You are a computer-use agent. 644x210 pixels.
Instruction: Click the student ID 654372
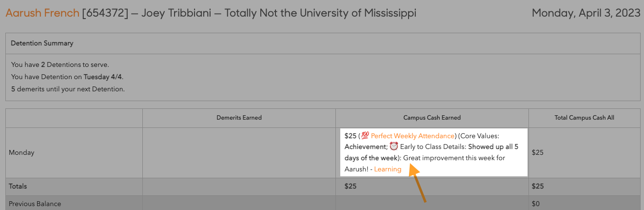(x=105, y=13)
